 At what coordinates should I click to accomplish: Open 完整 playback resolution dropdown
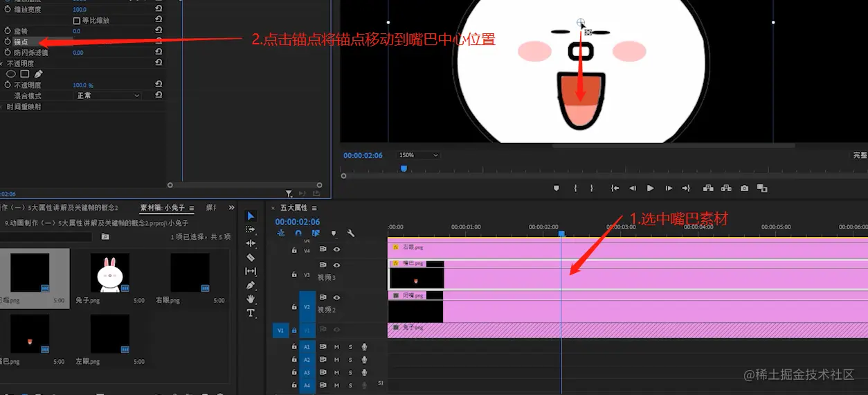point(860,155)
